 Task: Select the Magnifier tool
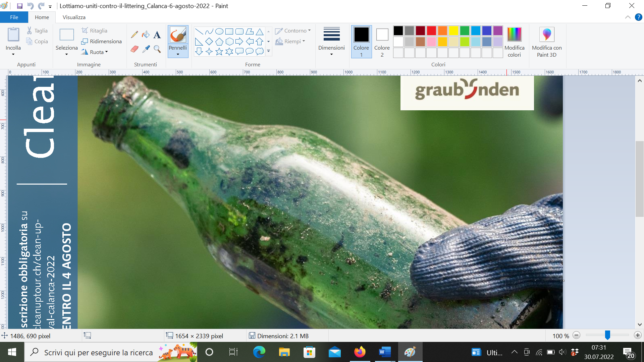click(157, 49)
